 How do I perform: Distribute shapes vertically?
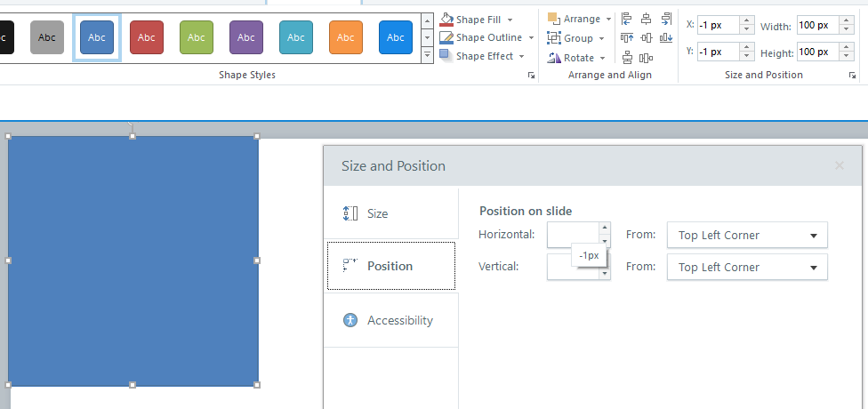tap(628, 58)
